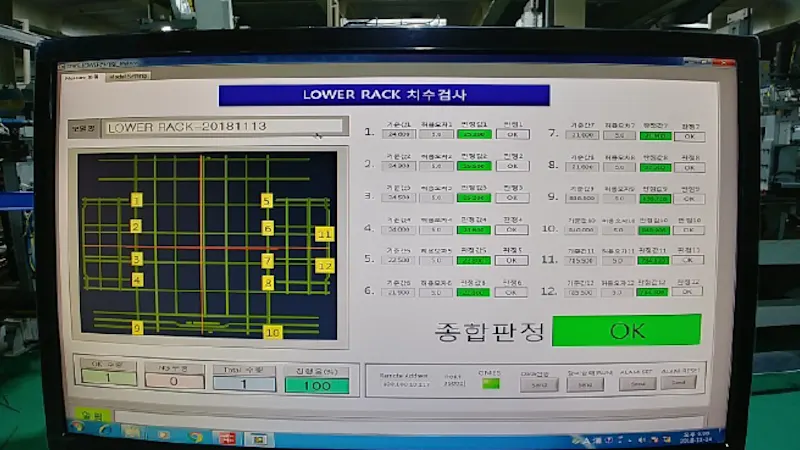Click yellow marker 7 on rack diagram
Viewport: 800px width, 450px height.
(x=268, y=261)
